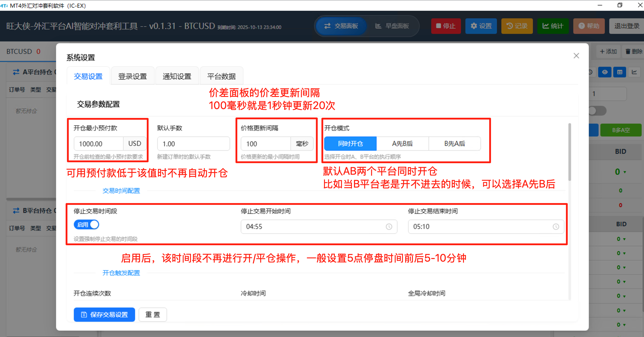Viewport: 644px width, 337px height.
Task: Open the 统计 chart statistics button
Action: pos(553,26)
